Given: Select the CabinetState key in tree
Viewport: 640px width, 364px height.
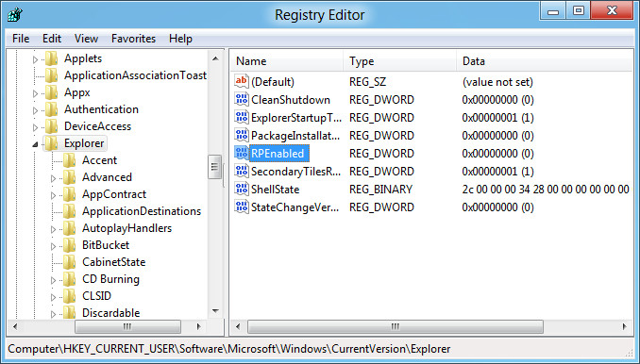Looking at the screenshot, I should click(x=113, y=262).
